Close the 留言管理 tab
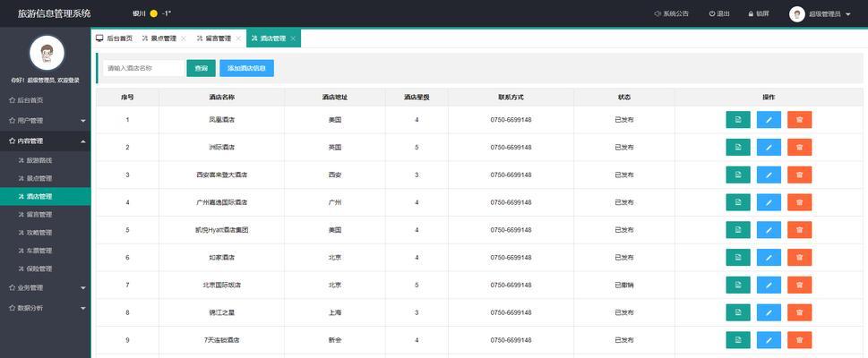The image size is (868, 358). 238,38
